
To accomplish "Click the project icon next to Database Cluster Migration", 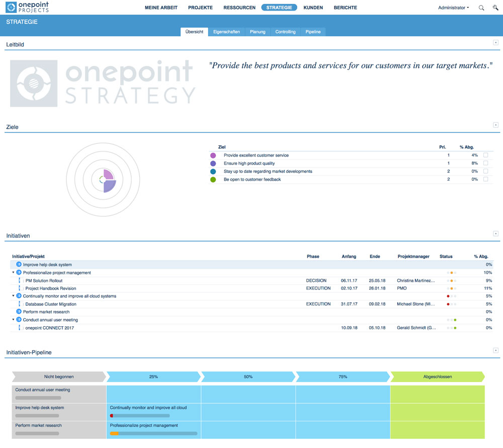I will tap(21, 305).
